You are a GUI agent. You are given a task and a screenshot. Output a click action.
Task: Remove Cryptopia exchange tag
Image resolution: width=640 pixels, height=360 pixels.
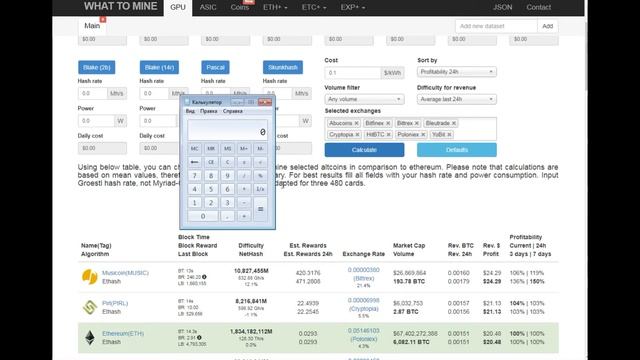[x=357, y=135]
